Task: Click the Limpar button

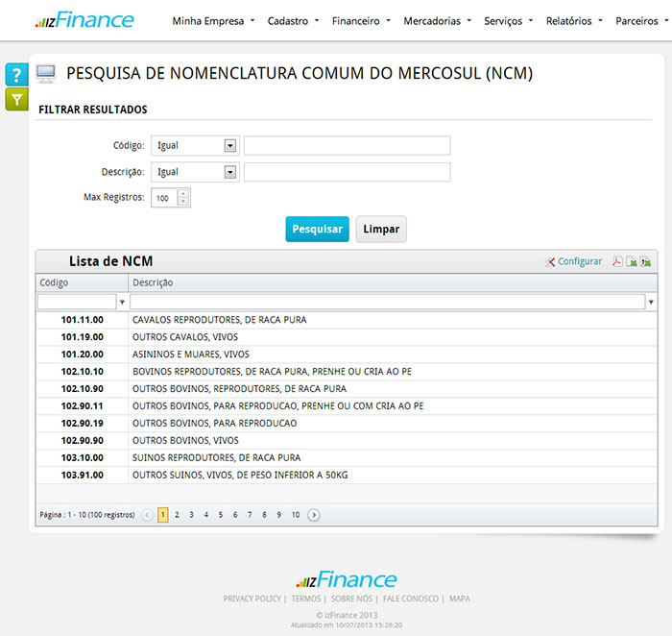Action: click(x=381, y=229)
